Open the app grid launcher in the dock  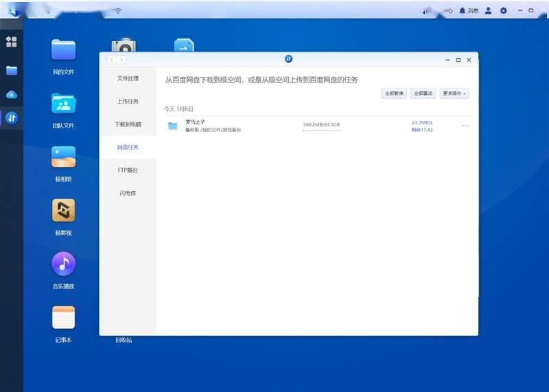coord(12,42)
